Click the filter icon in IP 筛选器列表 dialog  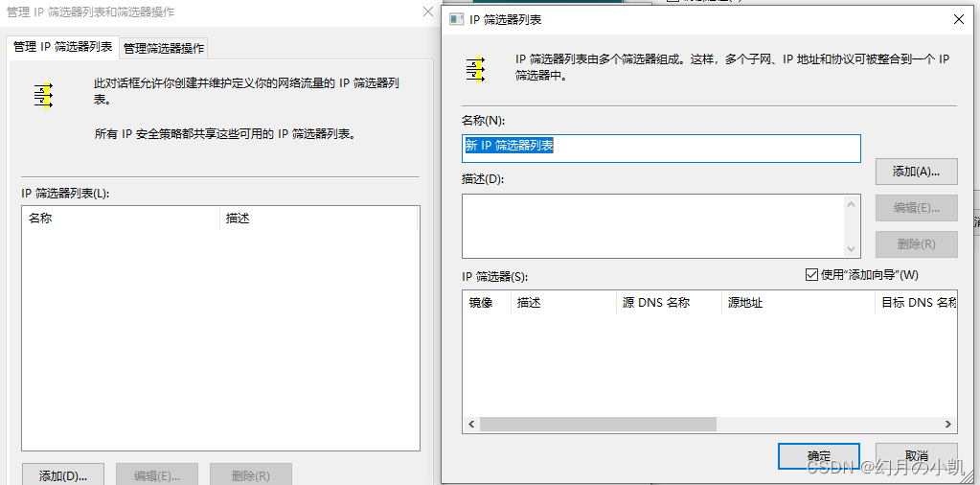pos(475,69)
